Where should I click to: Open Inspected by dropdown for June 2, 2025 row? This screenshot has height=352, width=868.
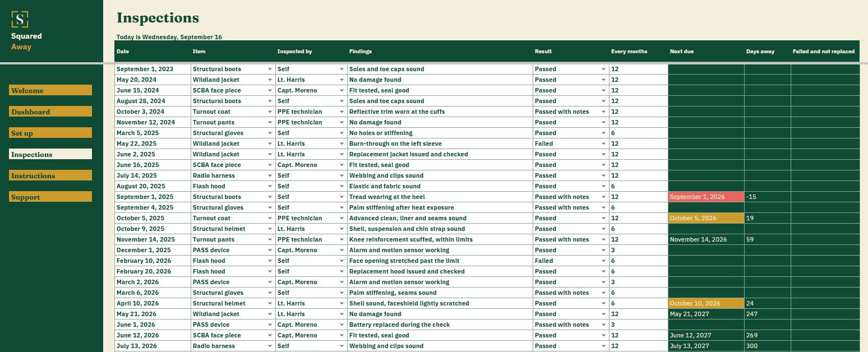click(x=342, y=155)
